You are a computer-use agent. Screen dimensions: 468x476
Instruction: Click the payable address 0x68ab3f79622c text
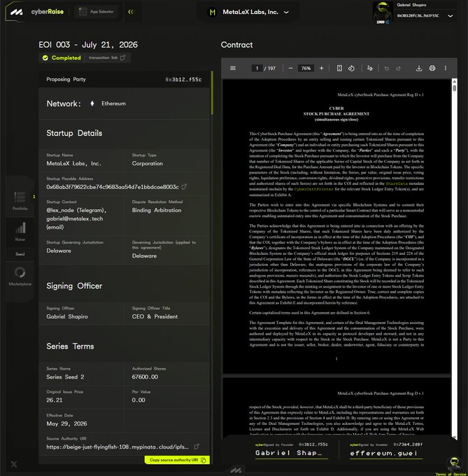(x=112, y=187)
